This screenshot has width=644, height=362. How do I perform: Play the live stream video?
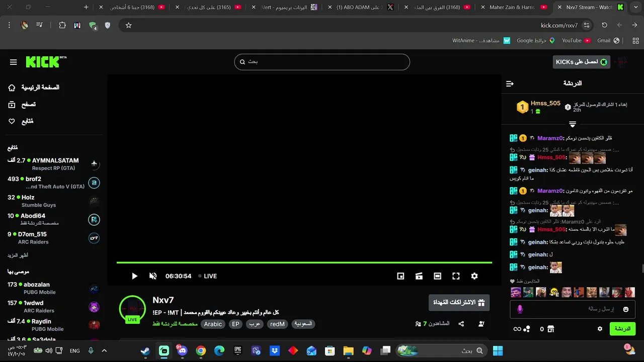pyautogui.click(x=134, y=276)
